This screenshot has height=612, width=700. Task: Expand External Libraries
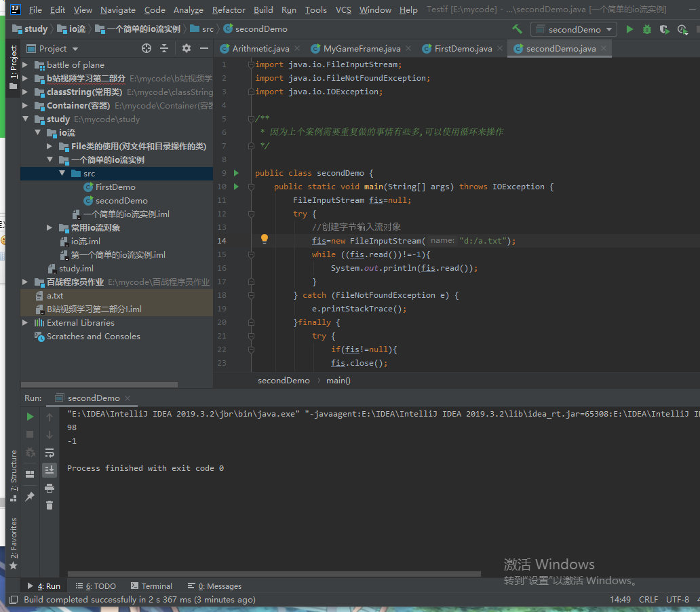(x=26, y=322)
